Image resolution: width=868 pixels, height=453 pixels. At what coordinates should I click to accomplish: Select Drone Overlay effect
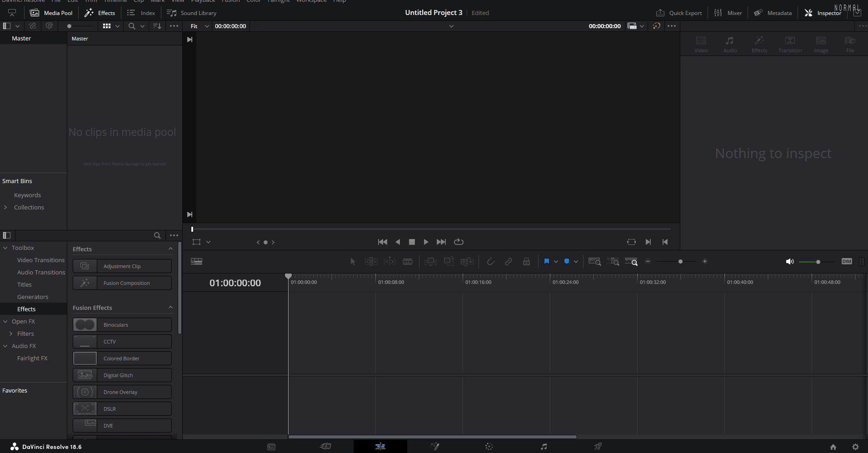122,392
